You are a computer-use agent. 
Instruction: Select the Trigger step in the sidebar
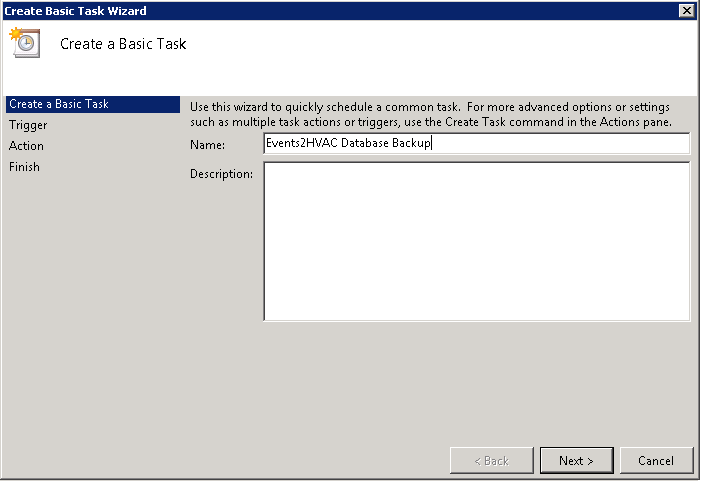pyautogui.click(x=28, y=125)
